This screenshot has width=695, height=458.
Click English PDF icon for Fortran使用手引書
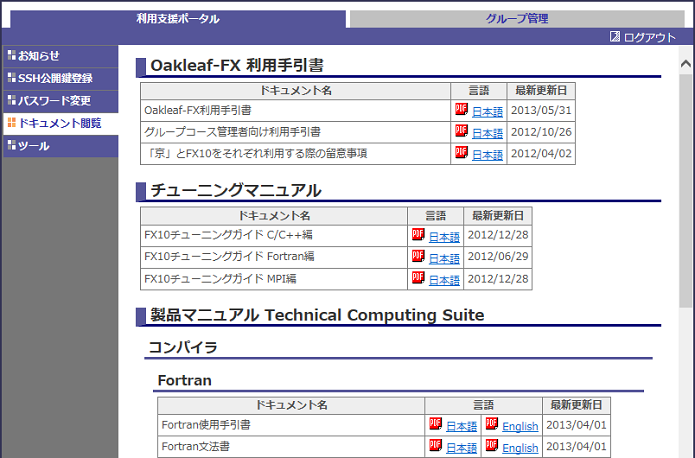point(492,423)
